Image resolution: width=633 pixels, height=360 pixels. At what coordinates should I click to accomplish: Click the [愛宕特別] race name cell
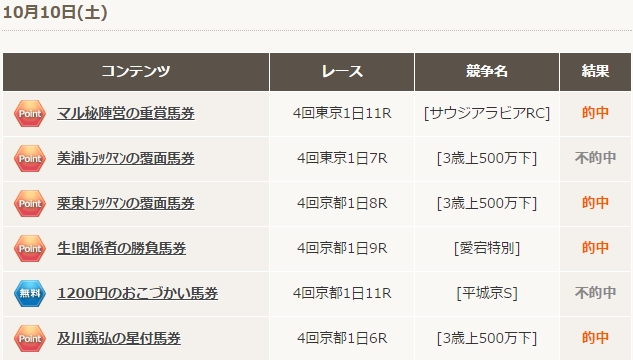[x=487, y=248]
